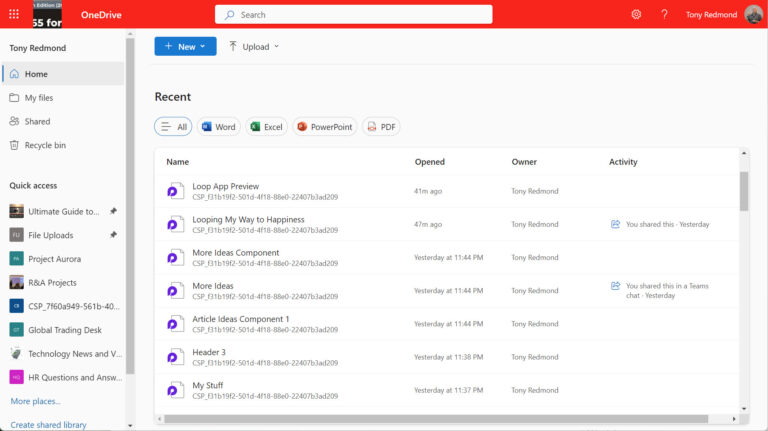
Task: Click the OneDrive title link
Action: click(101, 15)
